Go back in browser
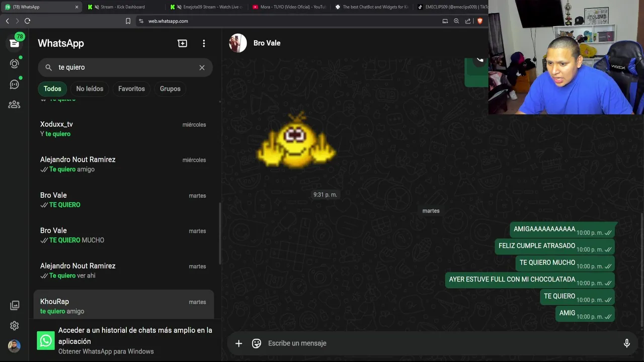 [7, 21]
